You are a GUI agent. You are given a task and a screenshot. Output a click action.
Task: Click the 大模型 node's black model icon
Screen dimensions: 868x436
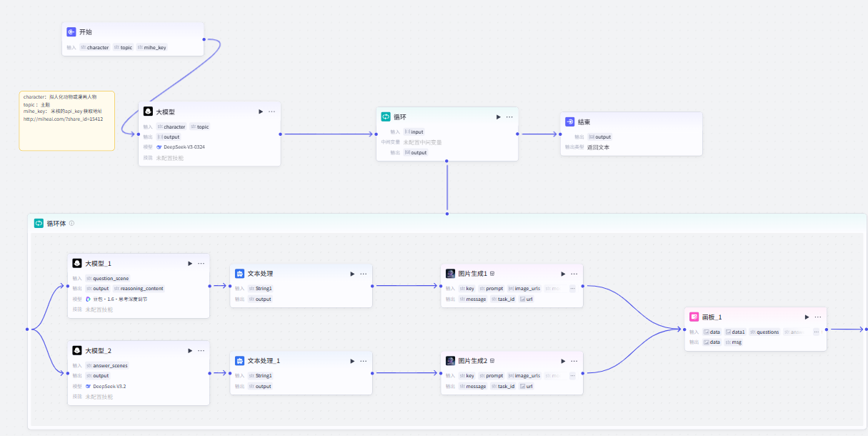pos(148,112)
